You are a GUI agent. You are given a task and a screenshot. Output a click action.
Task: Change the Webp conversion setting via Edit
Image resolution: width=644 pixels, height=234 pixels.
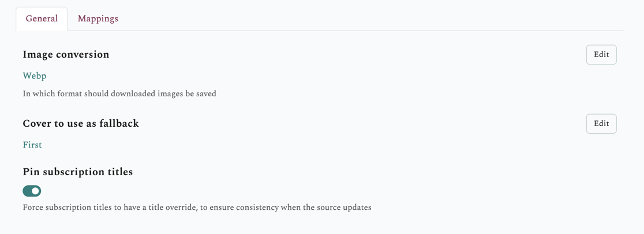tap(601, 55)
